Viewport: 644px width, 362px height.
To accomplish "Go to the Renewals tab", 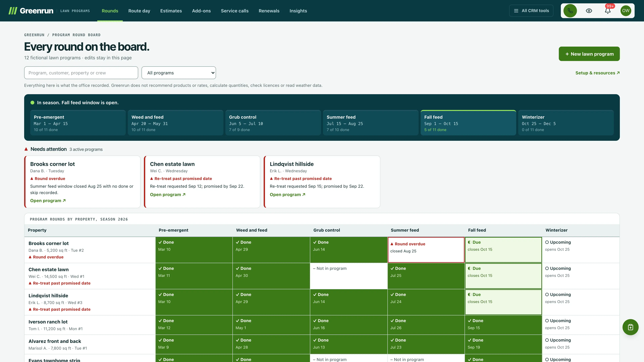I will coord(269,11).
